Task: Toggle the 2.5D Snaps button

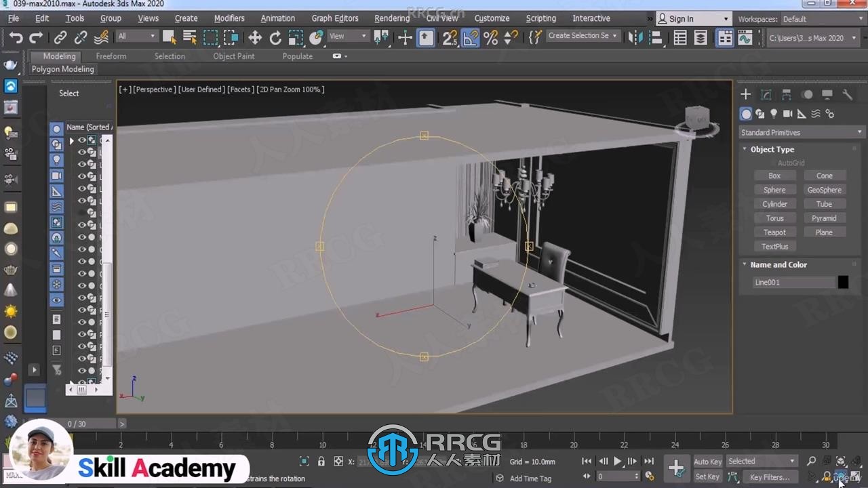Action: (x=450, y=38)
